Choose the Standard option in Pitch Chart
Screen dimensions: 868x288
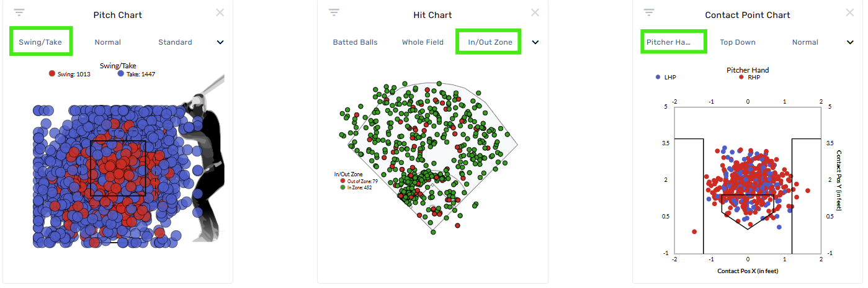[175, 42]
